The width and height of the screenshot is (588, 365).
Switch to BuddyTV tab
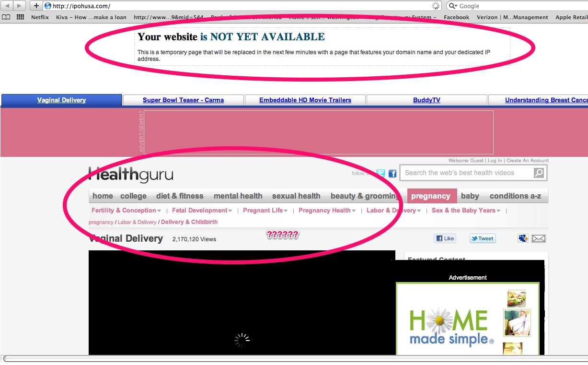(427, 100)
